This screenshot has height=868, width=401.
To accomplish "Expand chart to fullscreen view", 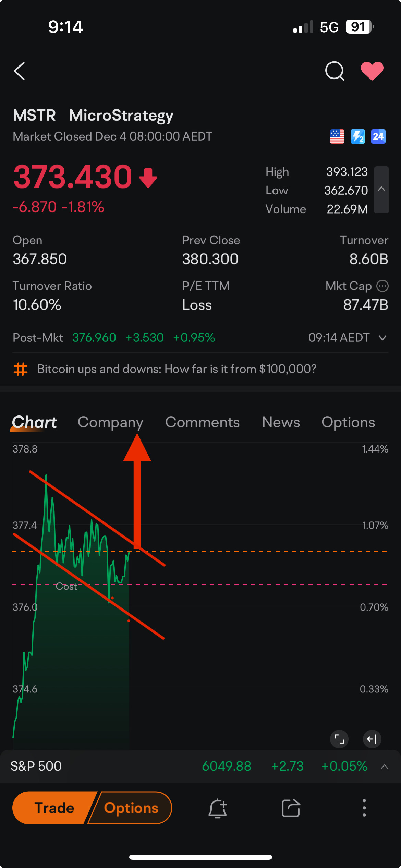I will (x=339, y=739).
